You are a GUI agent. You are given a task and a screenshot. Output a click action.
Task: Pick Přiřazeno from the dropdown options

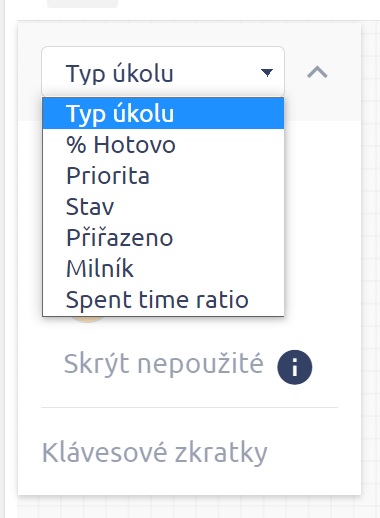[163, 238]
